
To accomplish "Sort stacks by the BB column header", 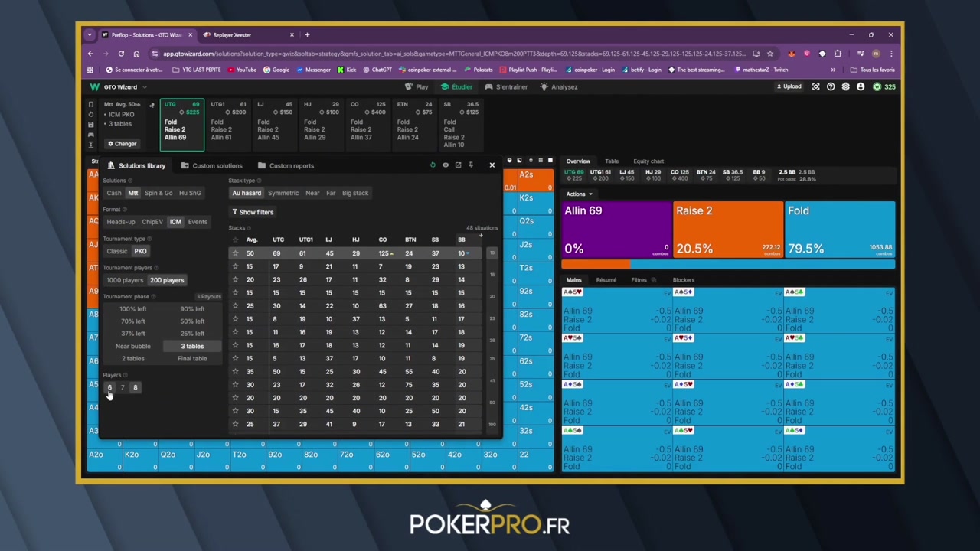I will [x=461, y=240].
